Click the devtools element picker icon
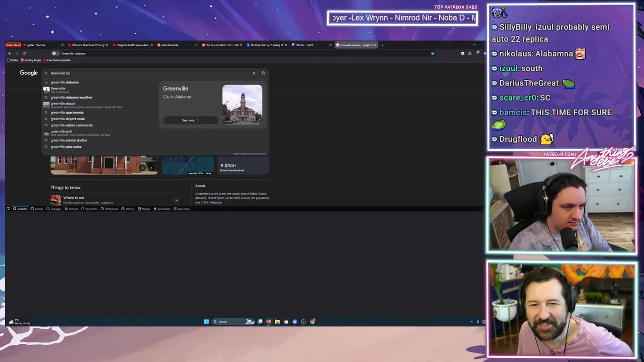Viewport: 644px width, 362px height. click(x=8, y=209)
